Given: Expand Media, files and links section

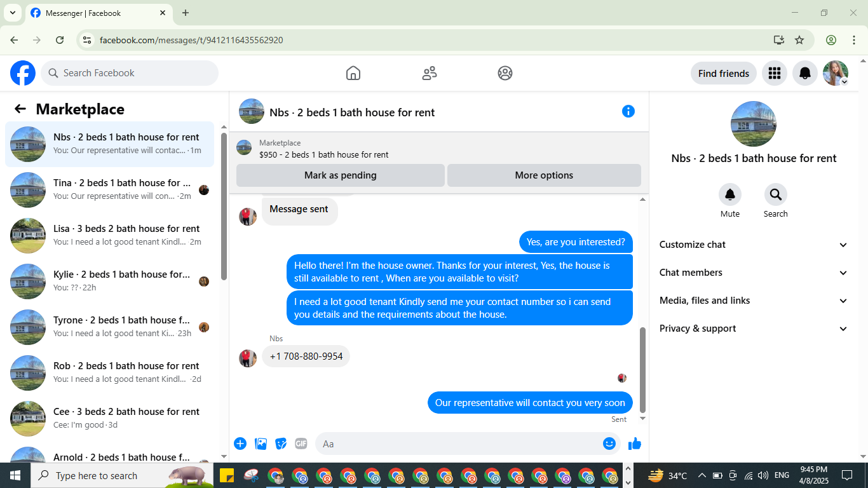Looking at the screenshot, I should (754, 301).
